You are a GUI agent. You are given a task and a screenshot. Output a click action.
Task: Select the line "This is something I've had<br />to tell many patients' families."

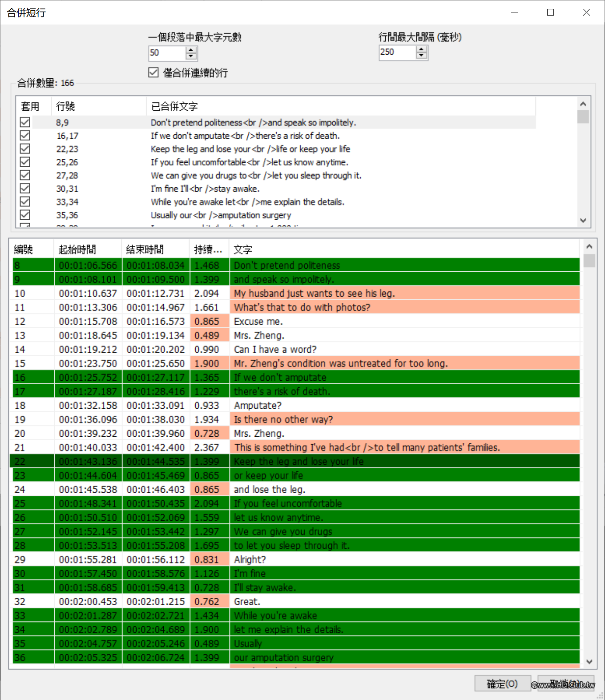click(295, 447)
